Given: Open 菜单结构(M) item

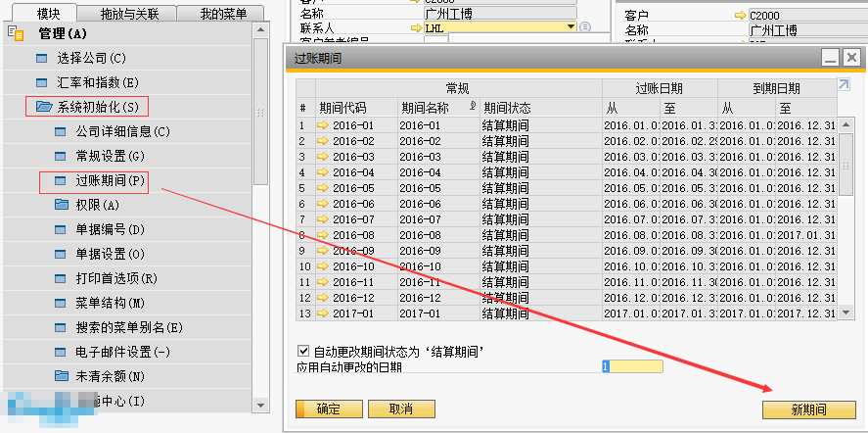Looking at the screenshot, I should point(111,304).
